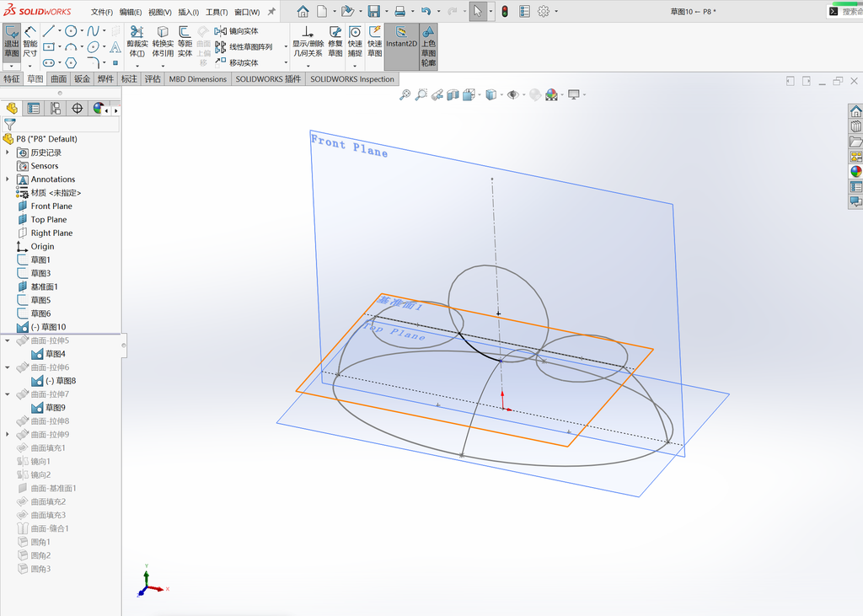The width and height of the screenshot is (863, 616).
Task: Open the ConfigurationManager tab icon
Action: pos(55,109)
